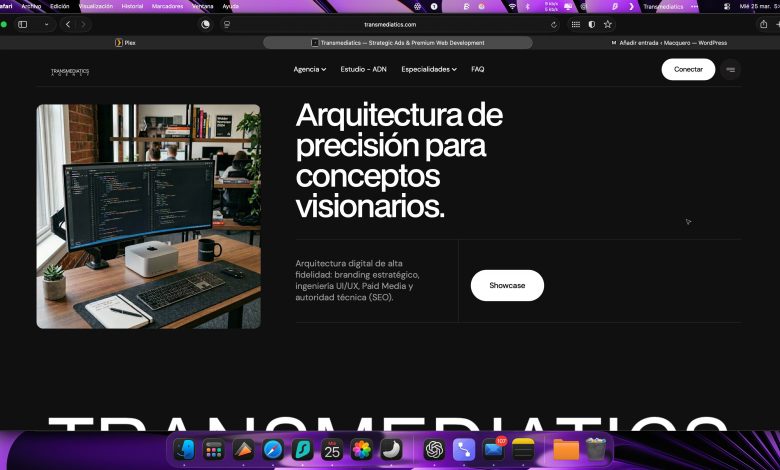This screenshot has height=470, width=780.
Task: Click the Showcase button
Action: pos(507,285)
